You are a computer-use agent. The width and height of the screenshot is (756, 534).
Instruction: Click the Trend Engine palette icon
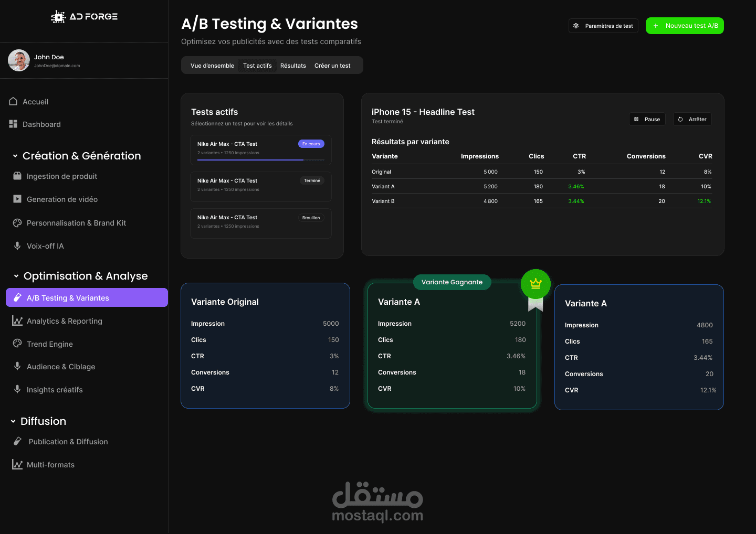17,344
